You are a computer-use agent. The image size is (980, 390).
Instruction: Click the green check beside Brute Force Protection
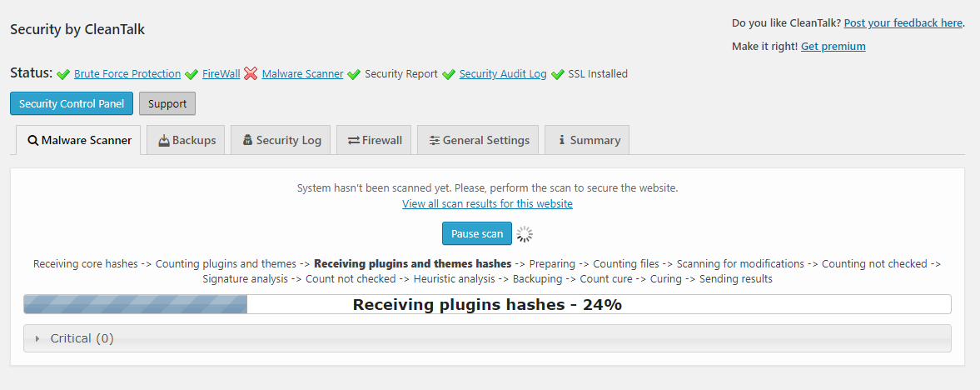point(63,74)
